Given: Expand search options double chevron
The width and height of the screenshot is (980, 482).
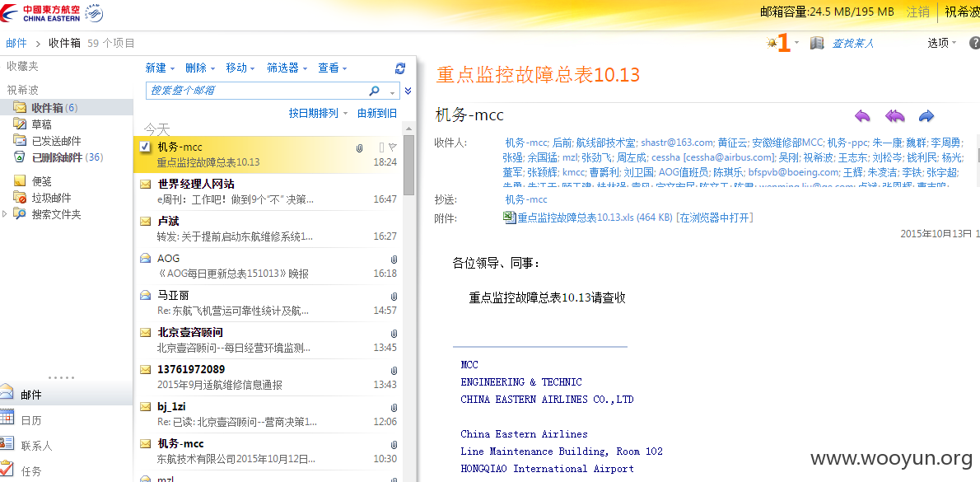Looking at the screenshot, I should [408, 91].
